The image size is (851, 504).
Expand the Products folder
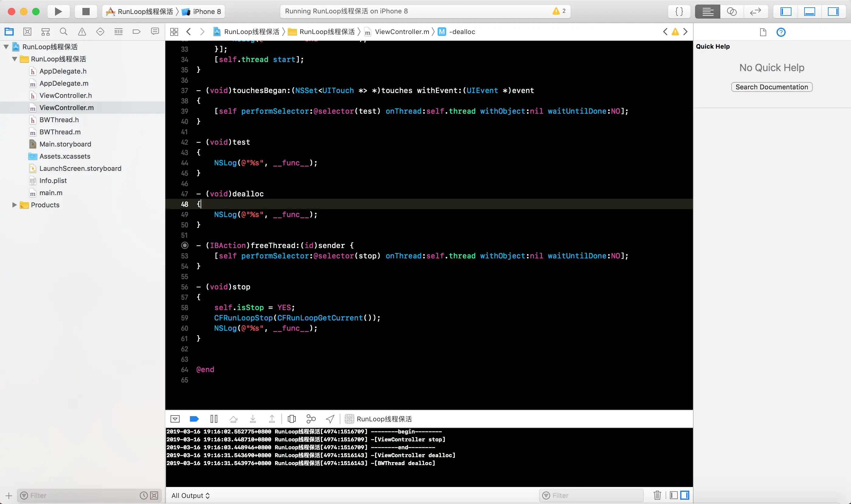point(14,205)
